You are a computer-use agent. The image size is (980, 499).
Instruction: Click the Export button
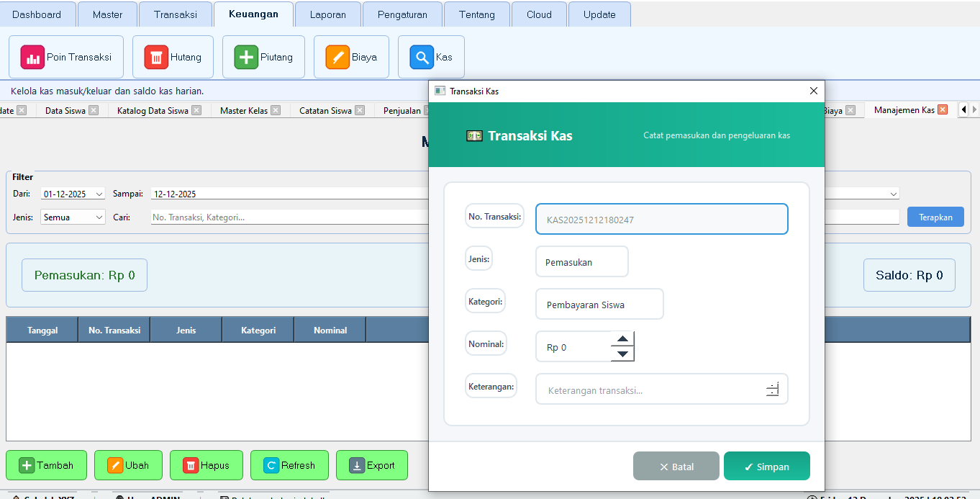pos(371,465)
